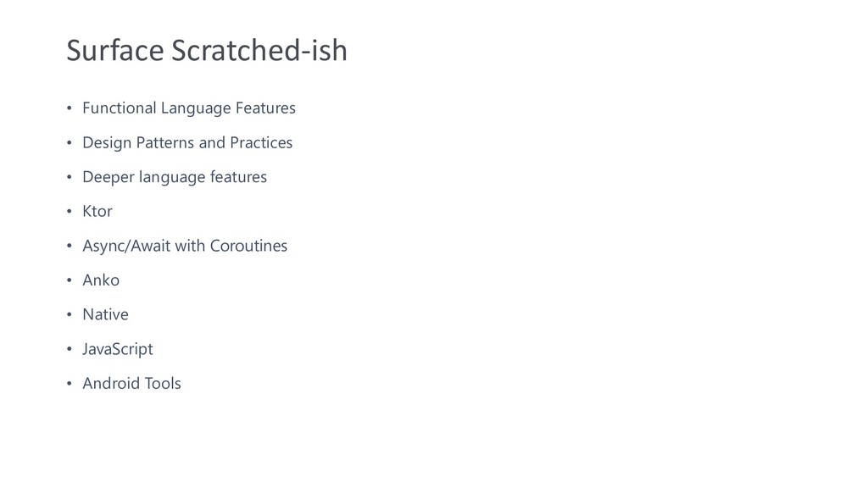This screenshot has width=868, height=488.
Task: Select the Functional Language Features bullet text
Action: (x=189, y=108)
